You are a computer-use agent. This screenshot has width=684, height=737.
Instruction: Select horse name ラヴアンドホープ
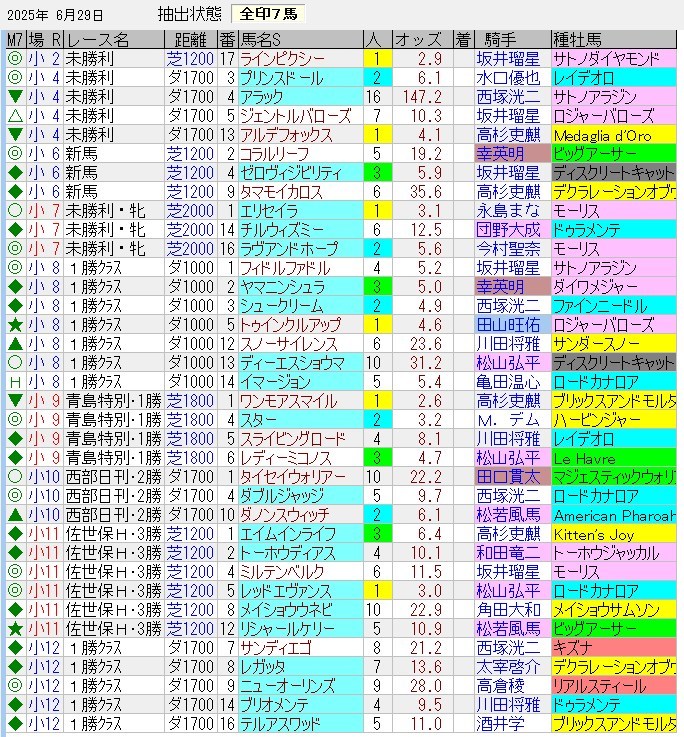(x=289, y=249)
